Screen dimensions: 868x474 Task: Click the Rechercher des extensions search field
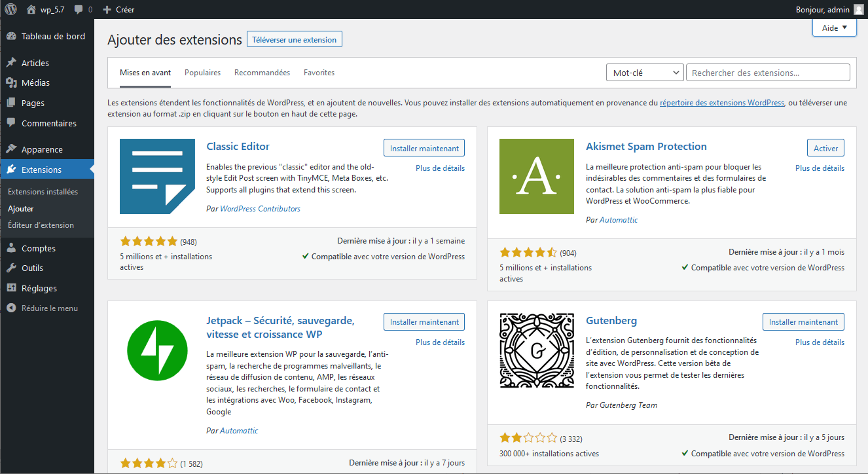[767, 72]
